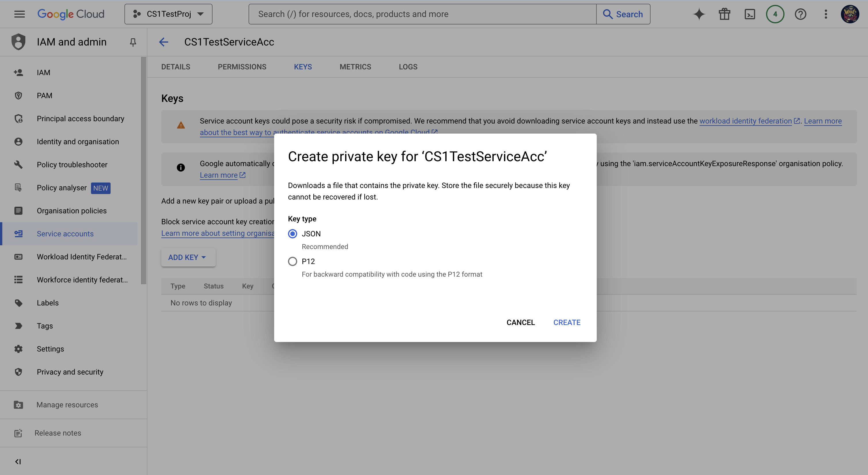The image size is (868, 475).
Task: Switch to the KEYS tab
Action: point(303,67)
